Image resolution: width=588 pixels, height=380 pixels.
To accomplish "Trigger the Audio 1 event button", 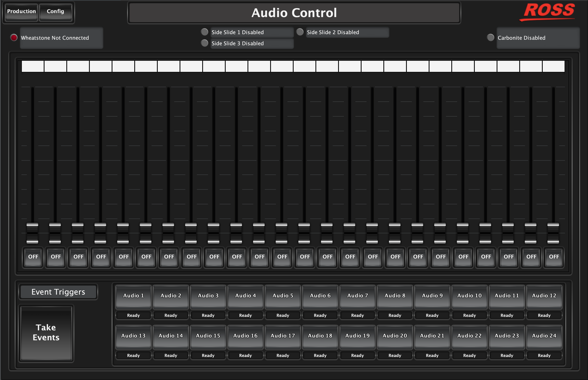I will tap(133, 296).
